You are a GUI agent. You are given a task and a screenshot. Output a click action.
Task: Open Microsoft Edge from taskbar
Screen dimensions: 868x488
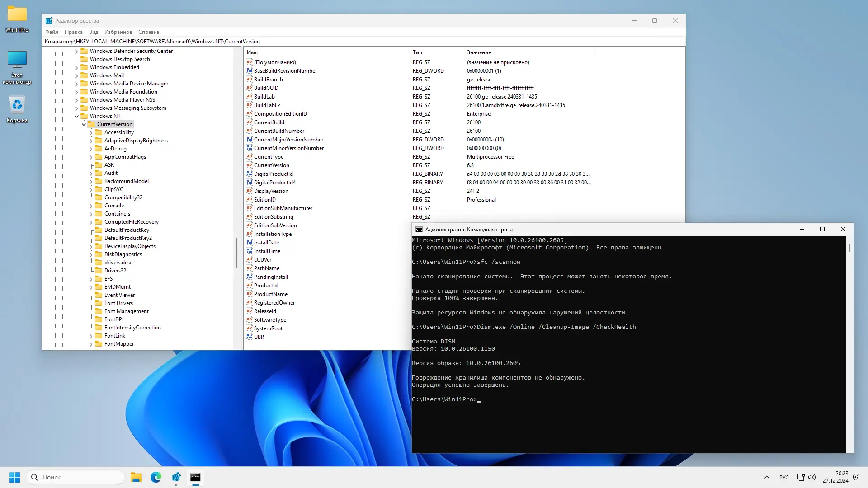tap(156, 477)
